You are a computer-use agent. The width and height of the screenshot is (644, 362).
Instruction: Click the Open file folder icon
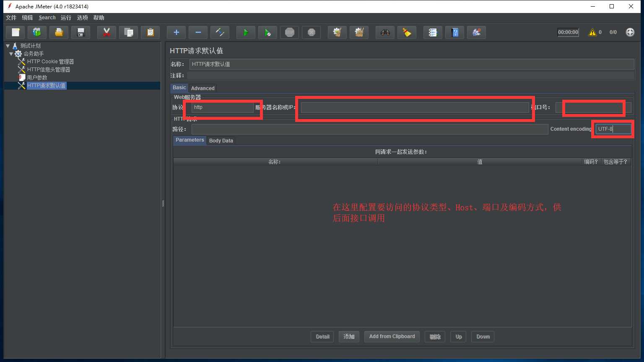[x=59, y=32]
